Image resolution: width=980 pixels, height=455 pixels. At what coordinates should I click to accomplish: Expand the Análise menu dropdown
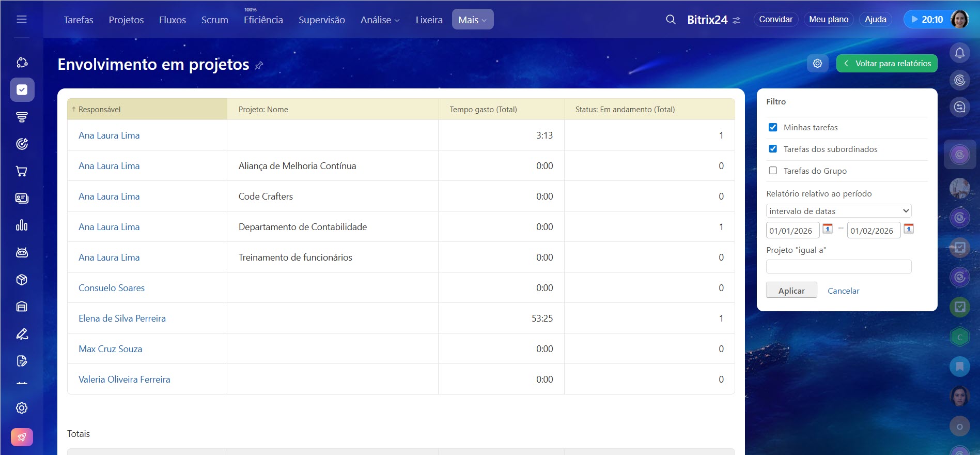pos(380,20)
